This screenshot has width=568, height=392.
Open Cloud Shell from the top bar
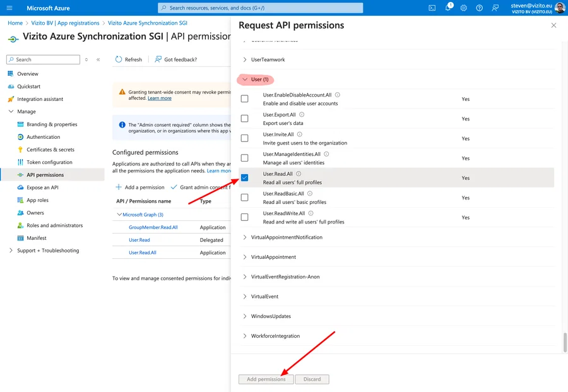coord(432,8)
